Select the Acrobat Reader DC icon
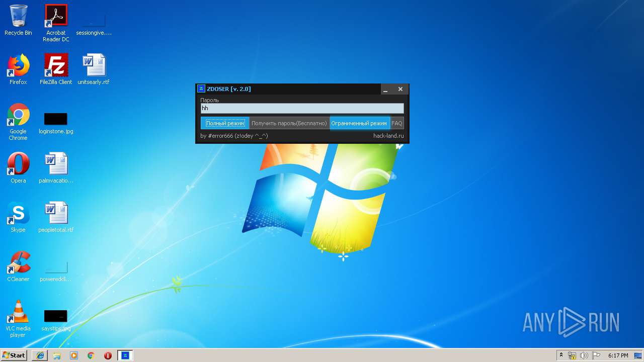Viewport: 644px width, 362px height. (x=56, y=23)
